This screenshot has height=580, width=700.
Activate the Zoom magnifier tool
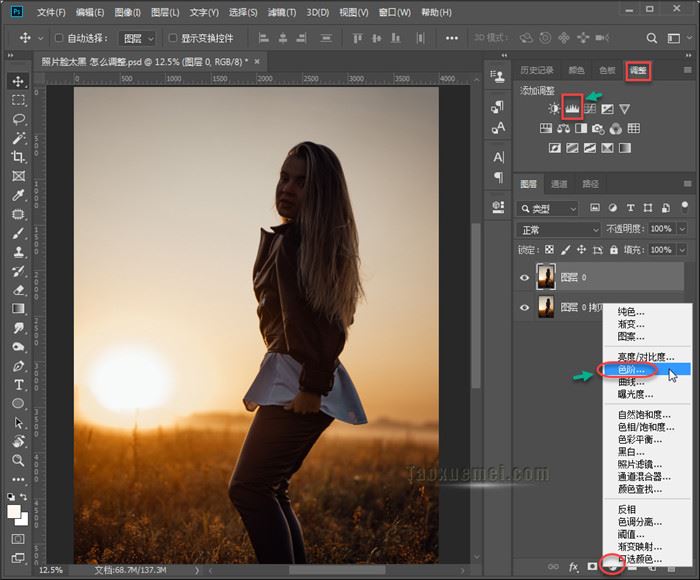point(18,461)
